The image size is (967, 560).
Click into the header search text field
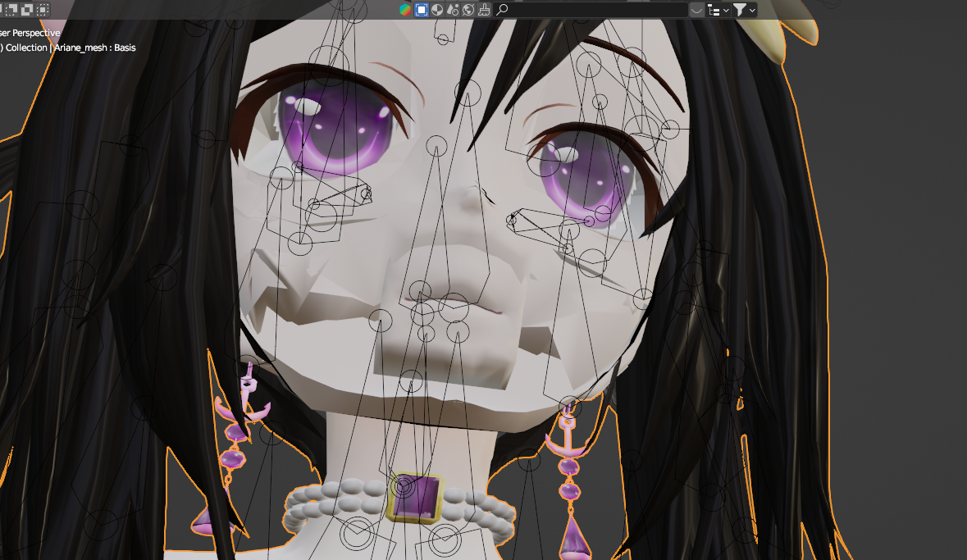click(x=591, y=9)
